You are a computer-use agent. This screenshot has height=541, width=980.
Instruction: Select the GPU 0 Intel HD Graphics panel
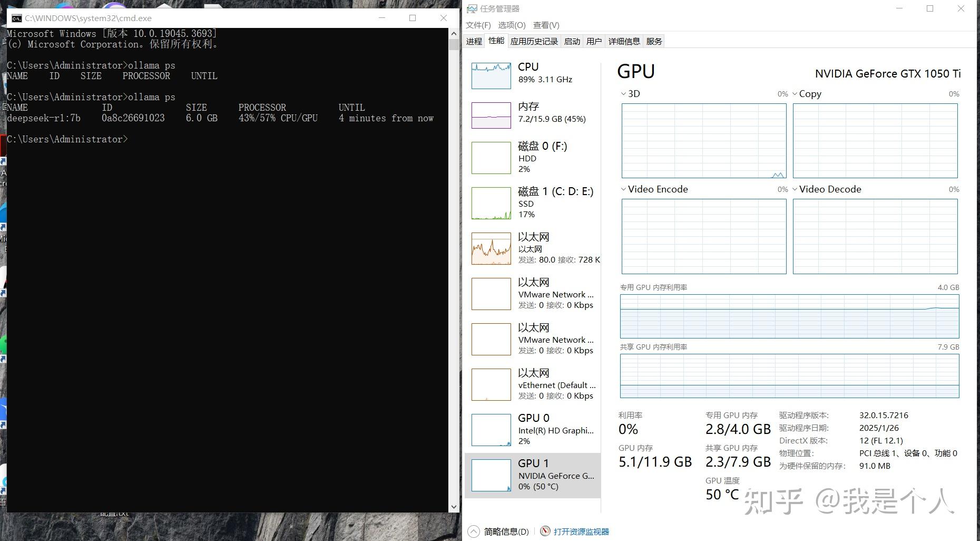531,429
